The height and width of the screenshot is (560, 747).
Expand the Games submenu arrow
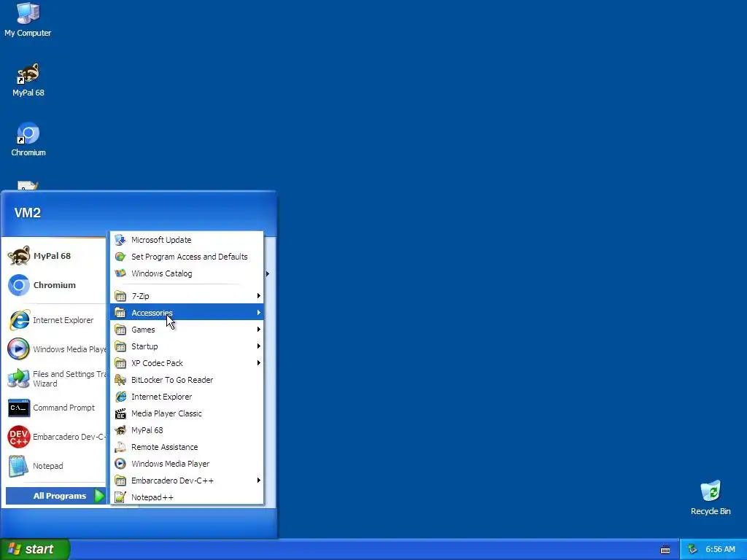click(x=259, y=329)
